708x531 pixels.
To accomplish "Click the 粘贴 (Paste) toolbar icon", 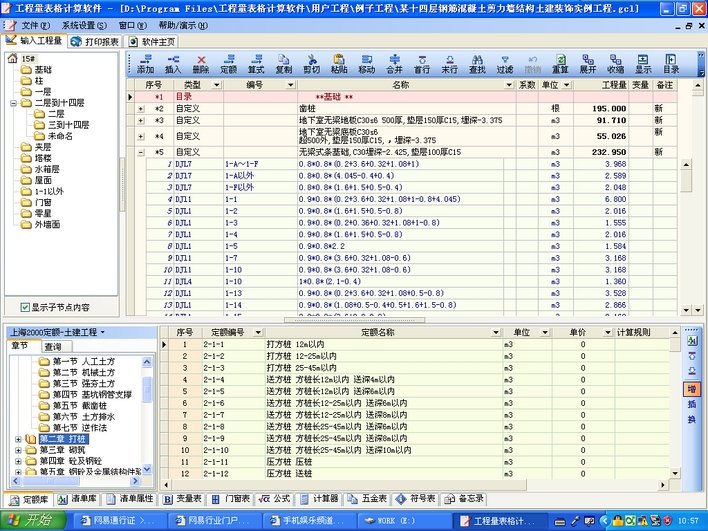I will point(339,64).
